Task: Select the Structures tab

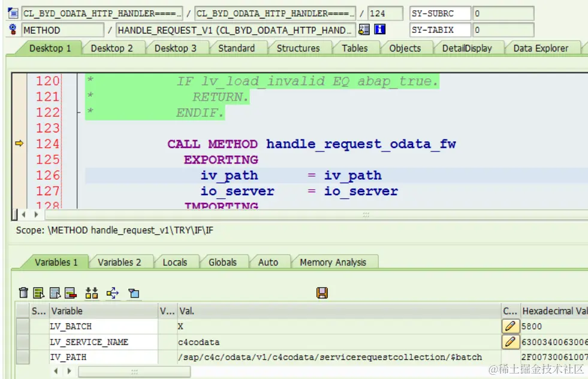Action: click(298, 48)
